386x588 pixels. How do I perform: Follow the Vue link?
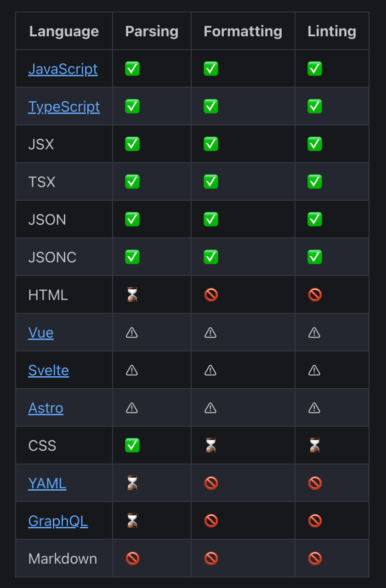(x=41, y=333)
